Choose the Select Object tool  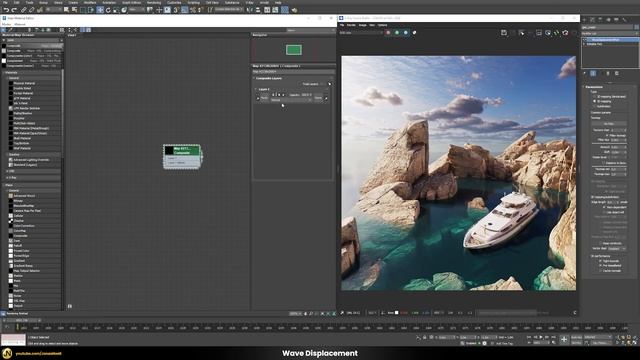[x=66, y=10]
